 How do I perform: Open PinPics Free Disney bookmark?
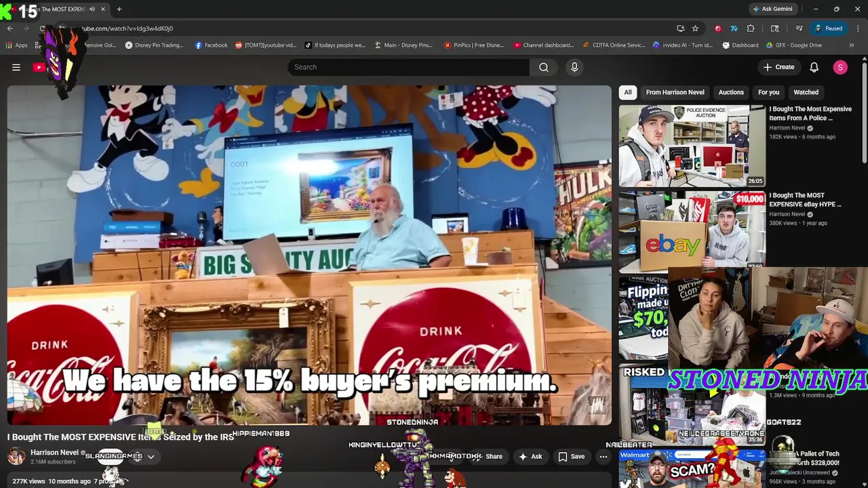coord(474,45)
